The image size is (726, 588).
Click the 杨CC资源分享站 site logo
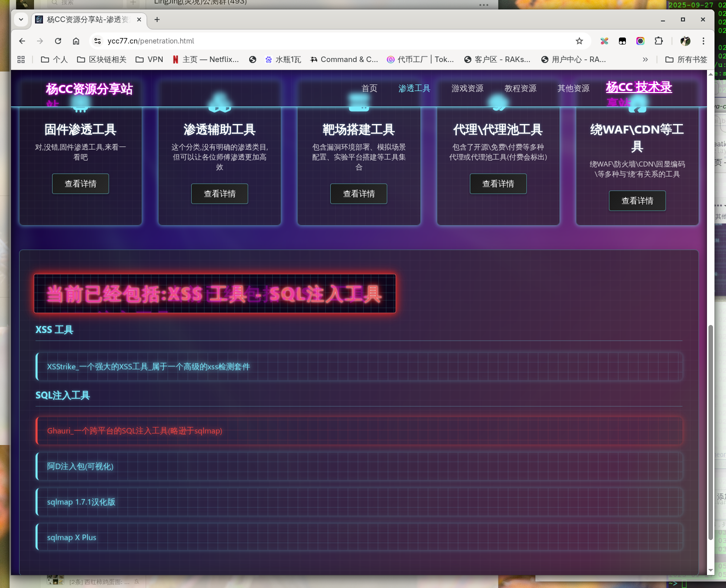(89, 89)
